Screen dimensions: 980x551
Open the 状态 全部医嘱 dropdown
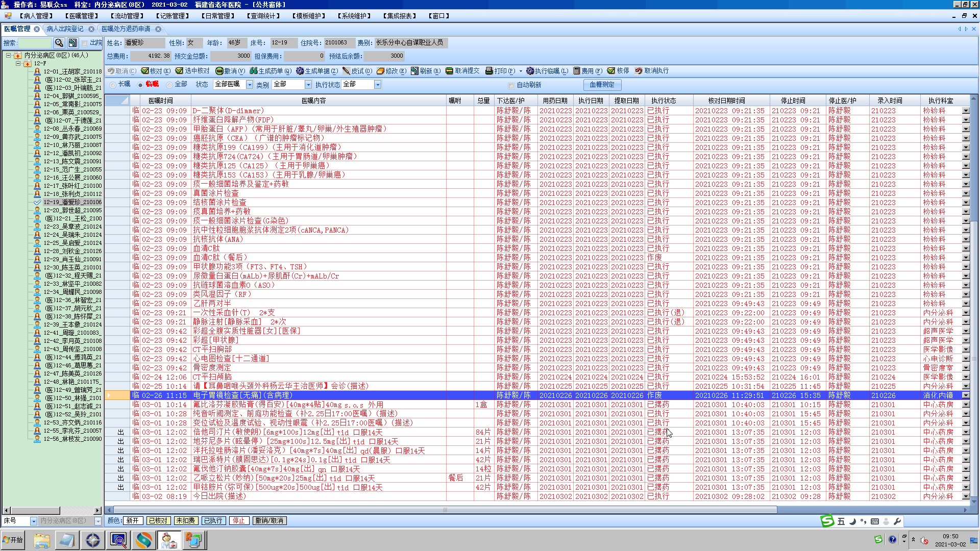[250, 85]
